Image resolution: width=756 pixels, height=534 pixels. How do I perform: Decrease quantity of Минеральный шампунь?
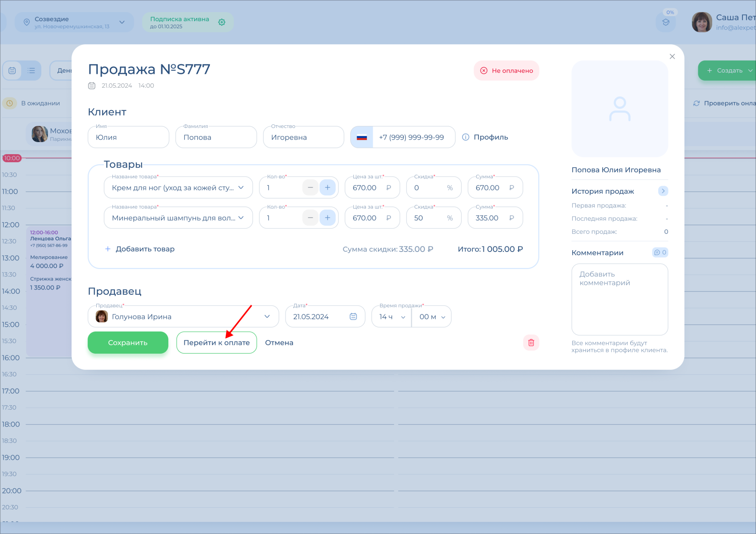point(310,218)
